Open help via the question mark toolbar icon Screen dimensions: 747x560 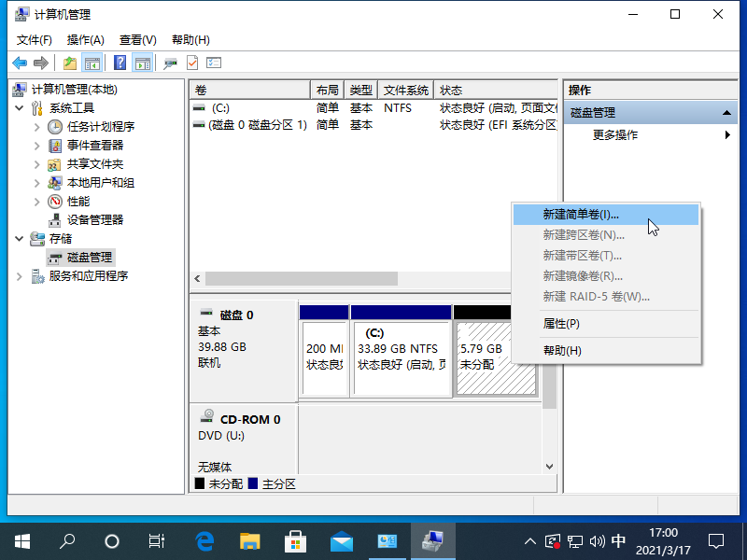(x=120, y=63)
